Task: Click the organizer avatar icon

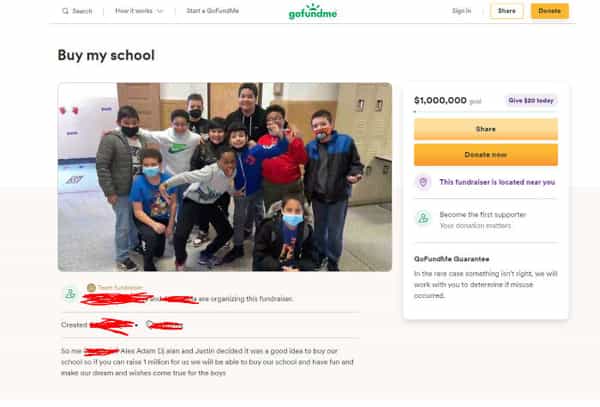Action: [70, 294]
